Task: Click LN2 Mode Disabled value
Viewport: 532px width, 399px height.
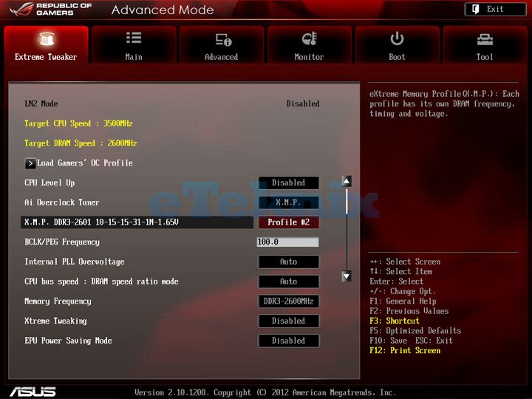Action: tap(303, 104)
